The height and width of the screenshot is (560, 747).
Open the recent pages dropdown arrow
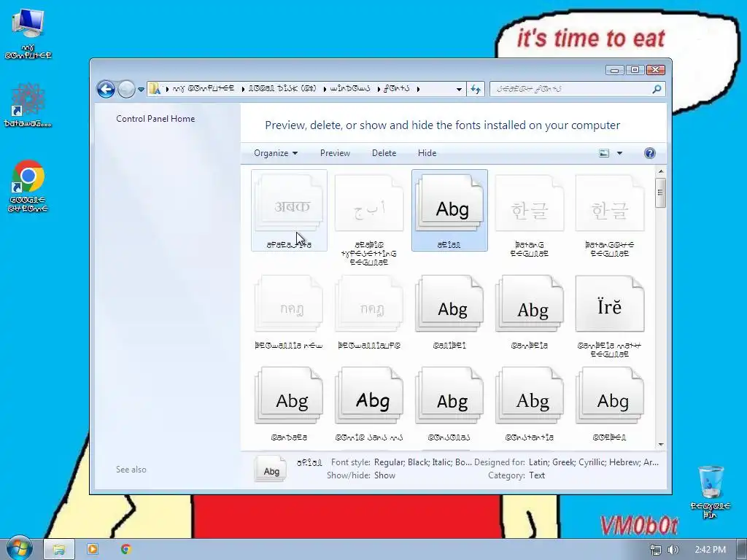click(x=141, y=89)
